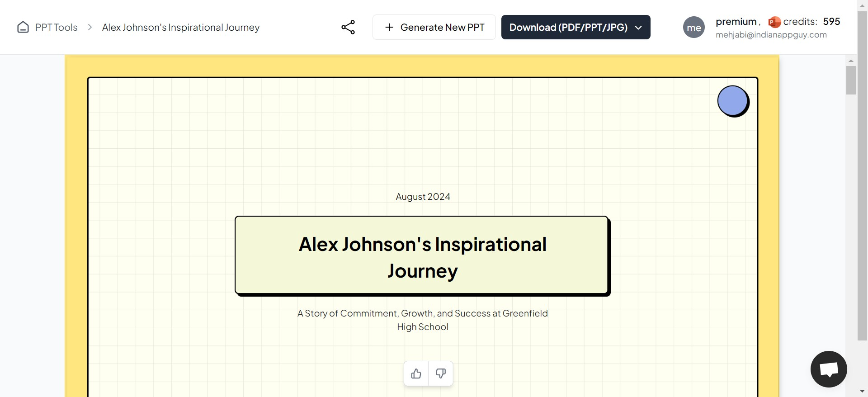The width and height of the screenshot is (868, 397).
Task: Click the slide subtitle about Greenfield High School
Action: (422, 320)
